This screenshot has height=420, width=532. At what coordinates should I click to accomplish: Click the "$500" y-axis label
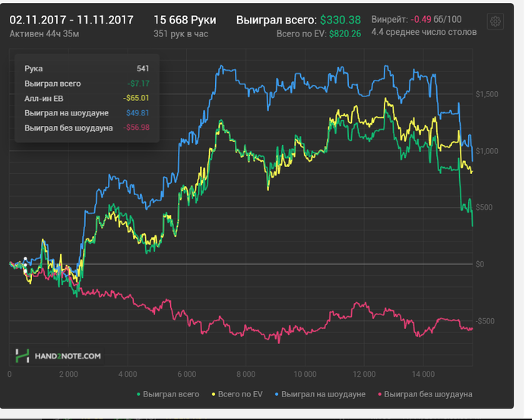point(484,207)
